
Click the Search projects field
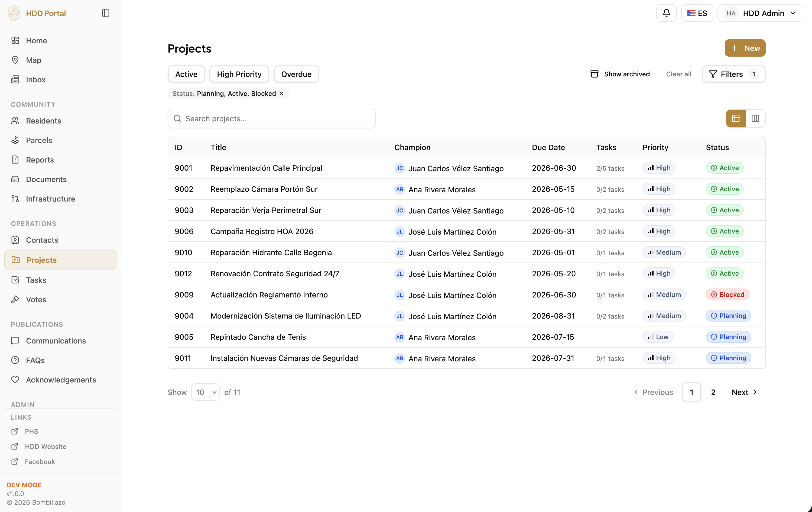[271, 119]
